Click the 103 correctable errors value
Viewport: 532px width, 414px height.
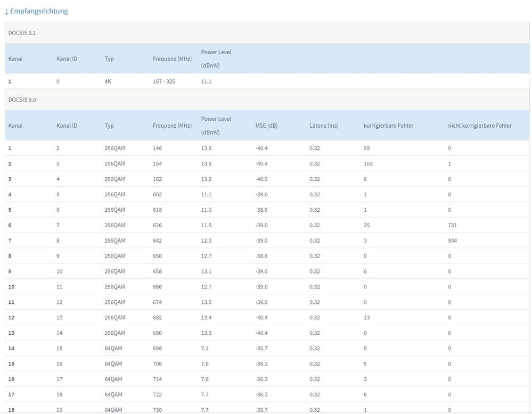point(368,164)
